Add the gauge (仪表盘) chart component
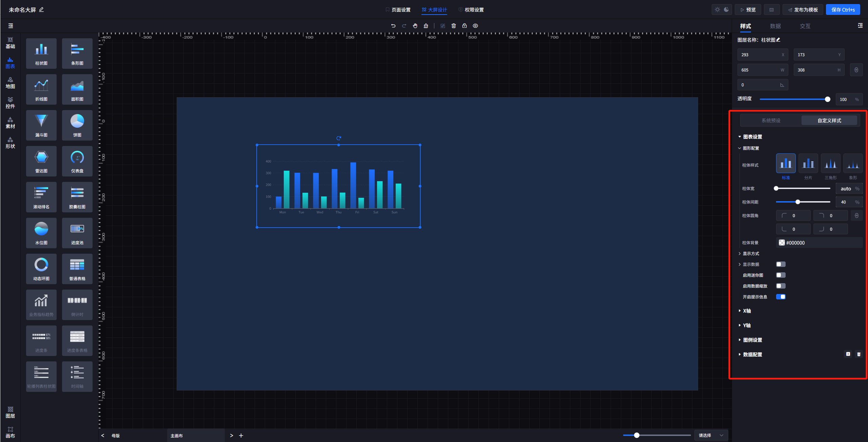The height and width of the screenshot is (442, 868). tap(77, 161)
